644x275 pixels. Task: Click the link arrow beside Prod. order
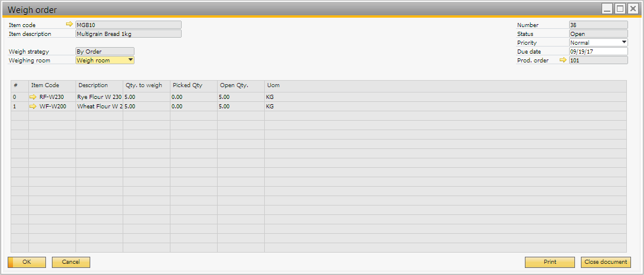coord(563,60)
